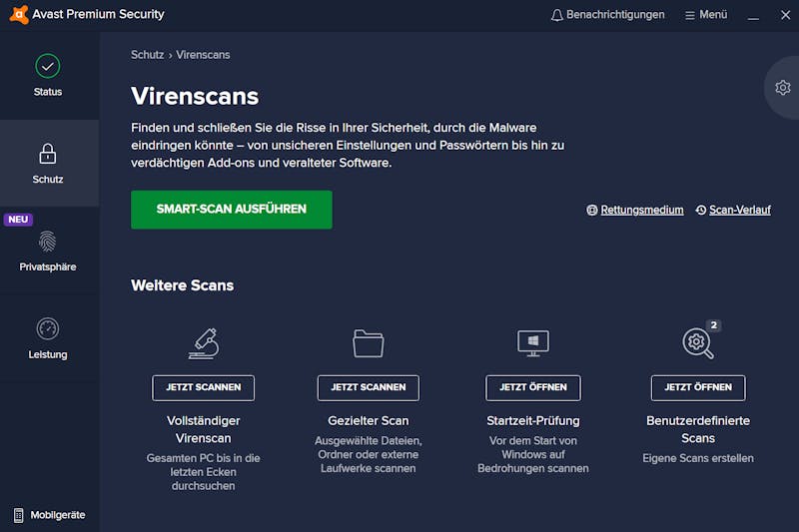Close the Avast window
Screen dimensions: 799x532
tap(785, 15)
